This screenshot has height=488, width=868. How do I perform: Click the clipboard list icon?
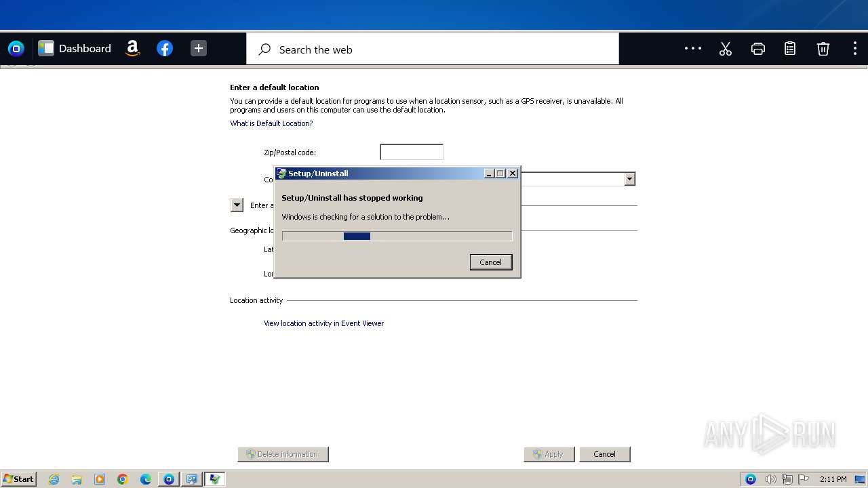790,49
